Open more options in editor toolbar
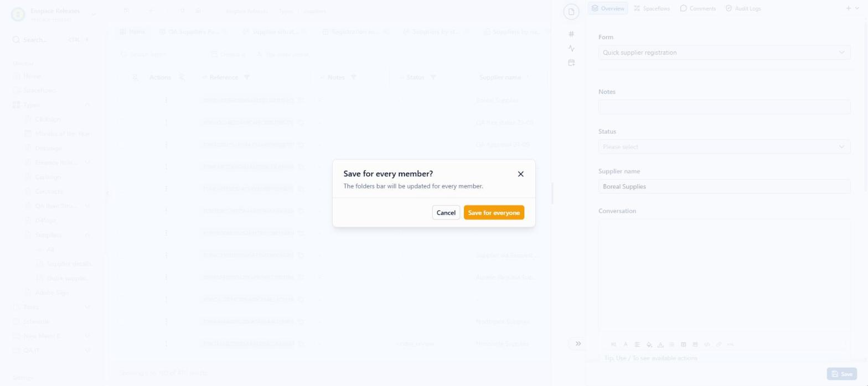Viewport: 868px width, 386px height. pos(730,345)
